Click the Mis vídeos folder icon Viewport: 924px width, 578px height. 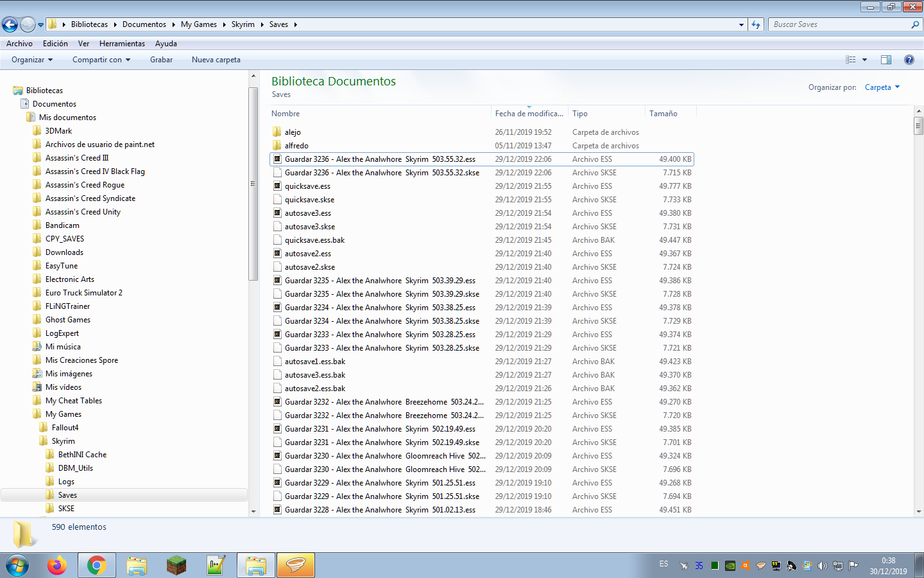tap(37, 387)
